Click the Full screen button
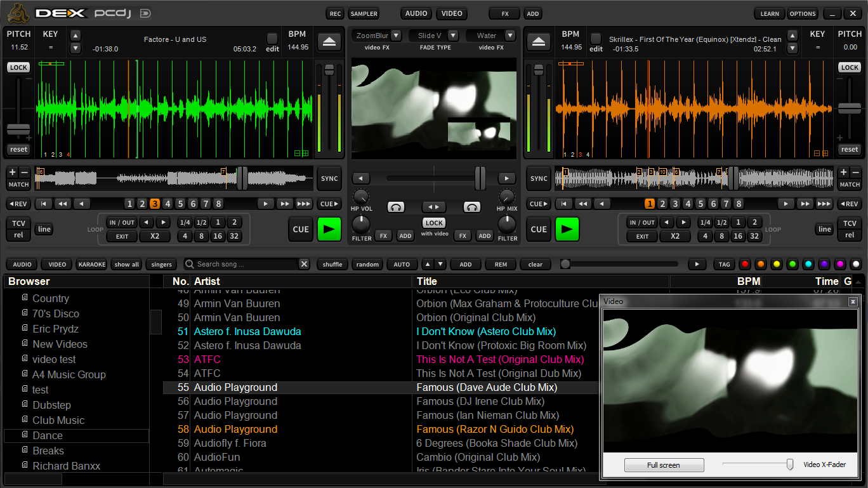This screenshot has width=868, height=488. pos(664,465)
